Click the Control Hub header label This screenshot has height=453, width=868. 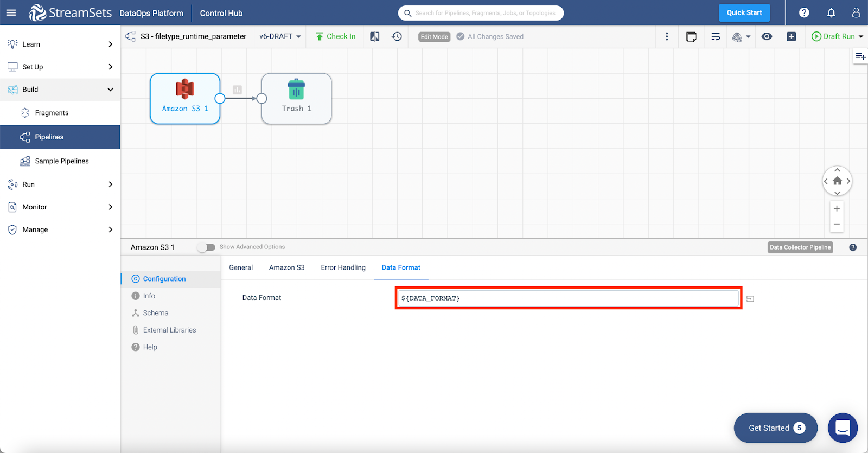pos(221,13)
